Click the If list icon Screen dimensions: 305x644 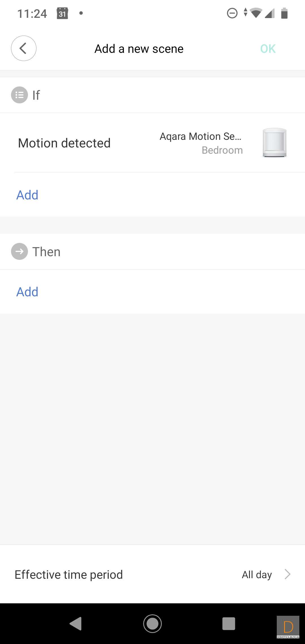coord(19,95)
